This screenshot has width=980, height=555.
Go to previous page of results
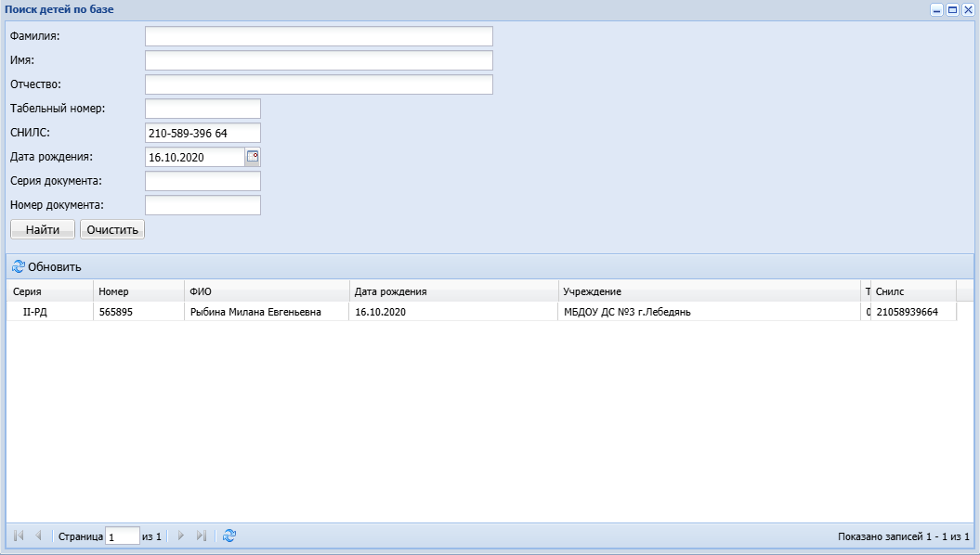pyautogui.click(x=38, y=536)
